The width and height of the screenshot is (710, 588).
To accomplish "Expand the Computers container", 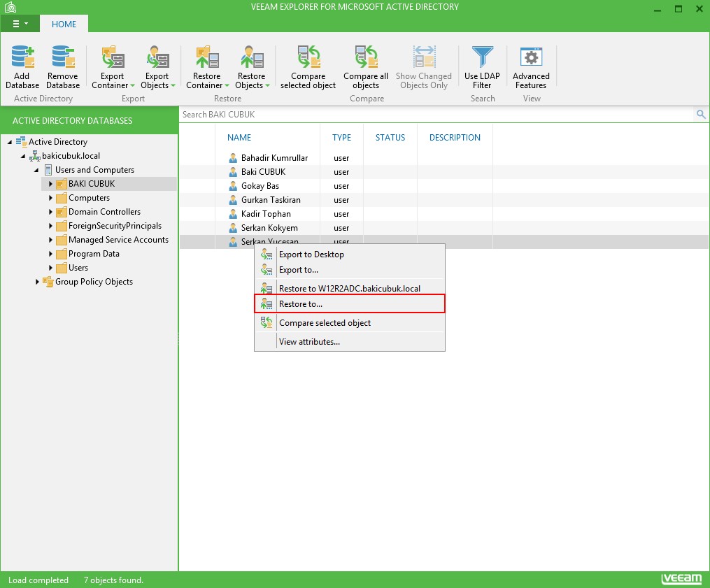I will tap(50, 198).
